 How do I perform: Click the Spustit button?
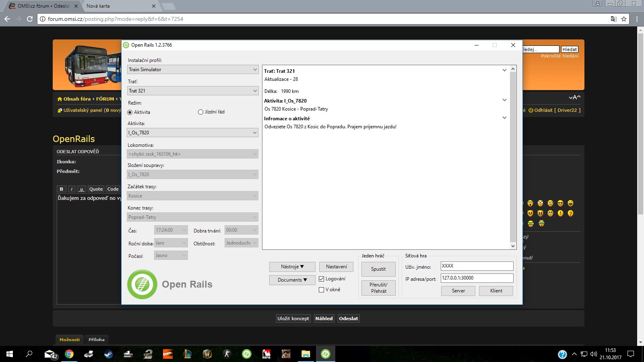[x=378, y=269]
